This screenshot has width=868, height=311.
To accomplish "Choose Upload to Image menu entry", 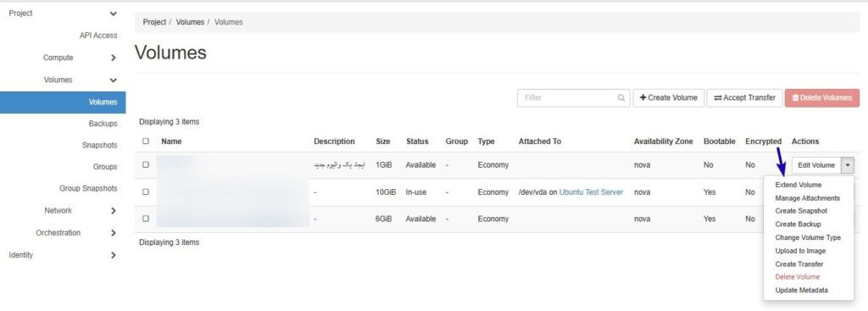I will click(800, 251).
